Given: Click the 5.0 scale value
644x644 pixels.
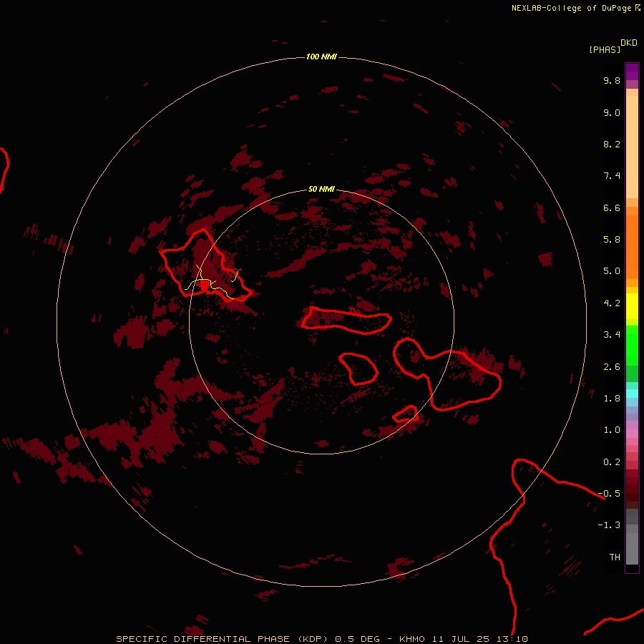Looking at the screenshot, I should (612, 271).
